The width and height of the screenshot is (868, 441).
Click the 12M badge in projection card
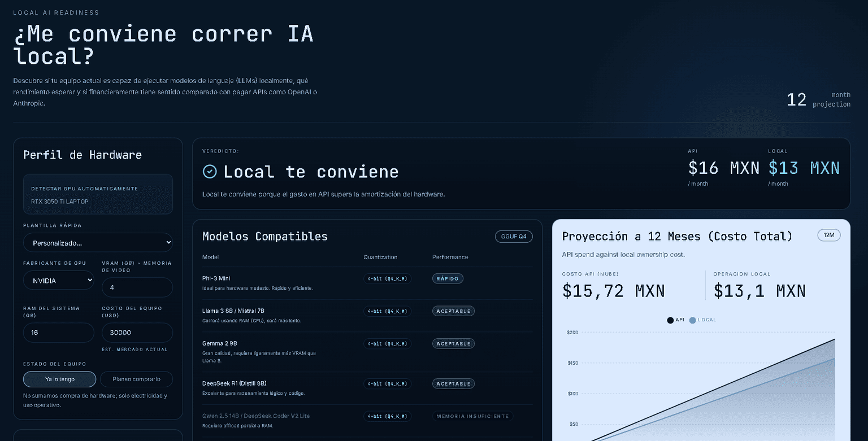point(829,235)
